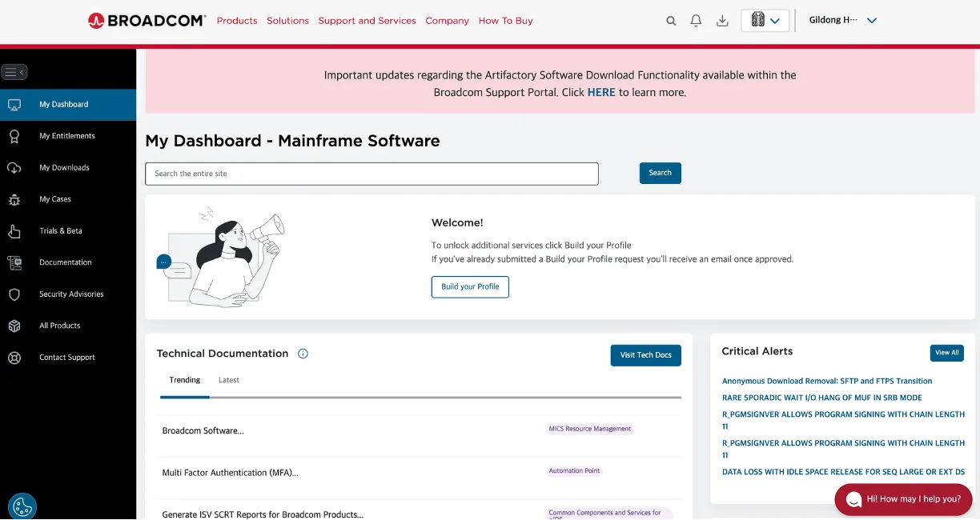Click the Contact Support lifebuoy icon

[14, 358]
